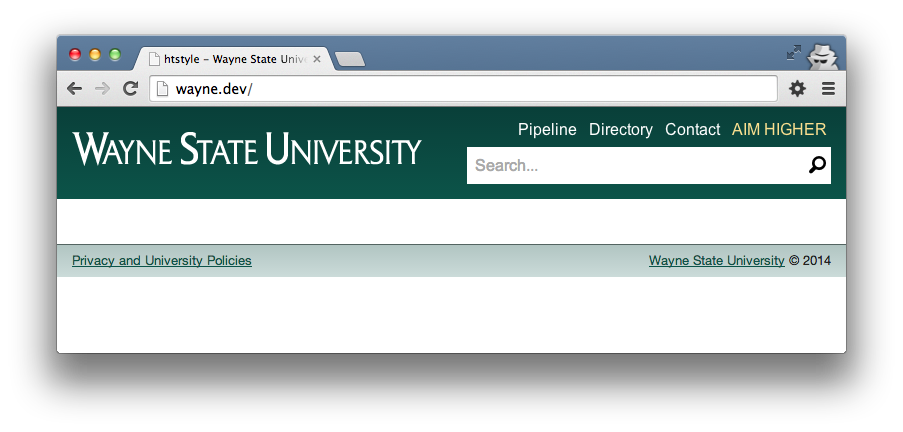
Task: Click the page icon in the address bar
Action: [163, 89]
